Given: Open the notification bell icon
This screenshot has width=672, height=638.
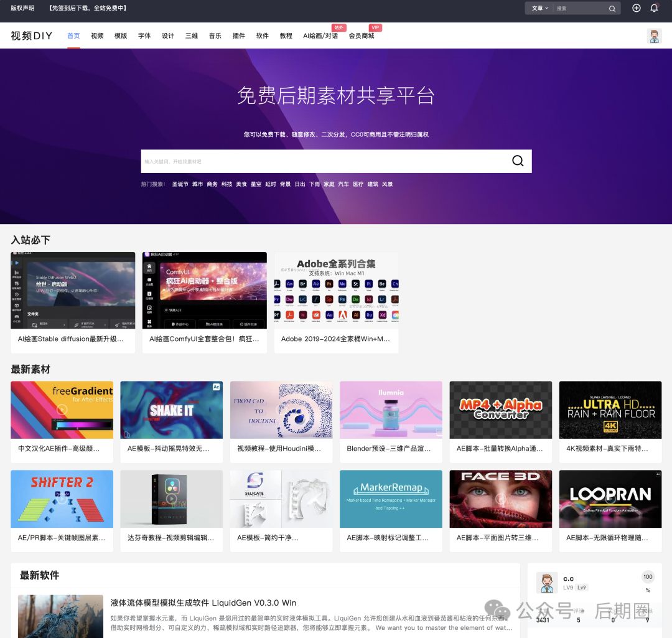Looking at the screenshot, I should (654, 8).
